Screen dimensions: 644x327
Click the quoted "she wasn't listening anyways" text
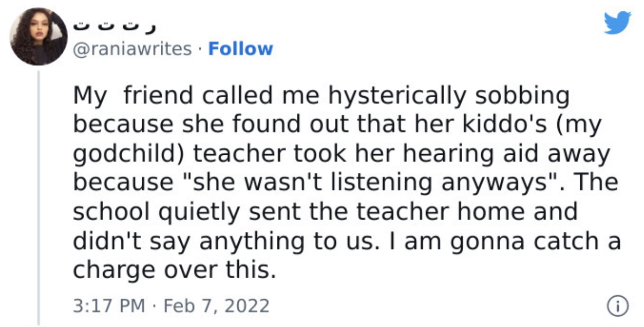click(315, 182)
